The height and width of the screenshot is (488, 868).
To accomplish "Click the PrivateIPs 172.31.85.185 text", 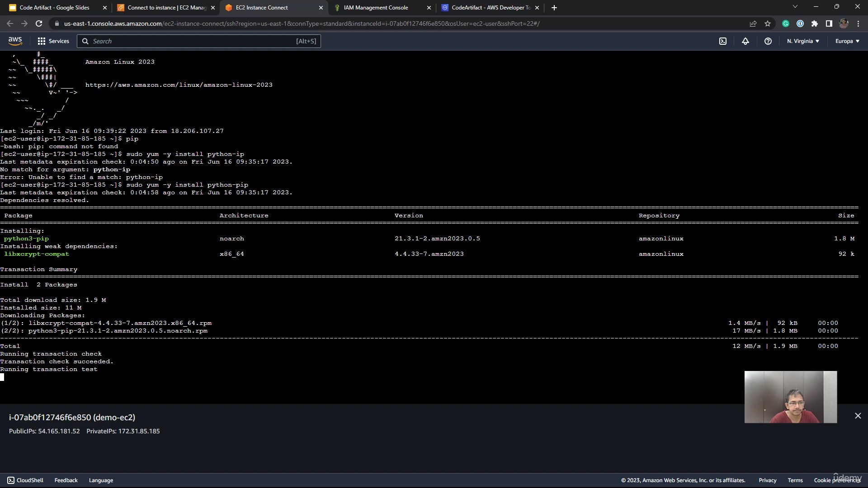I will (123, 431).
